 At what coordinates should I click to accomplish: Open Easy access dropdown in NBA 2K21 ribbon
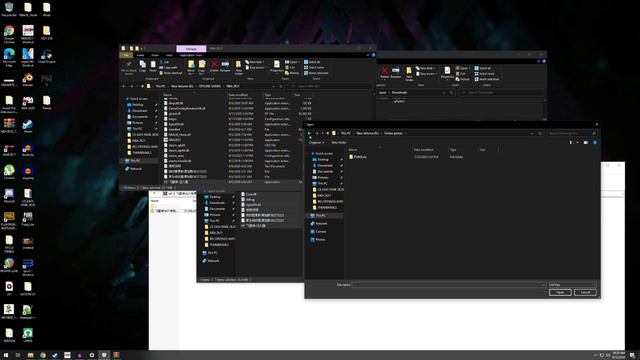point(257,67)
